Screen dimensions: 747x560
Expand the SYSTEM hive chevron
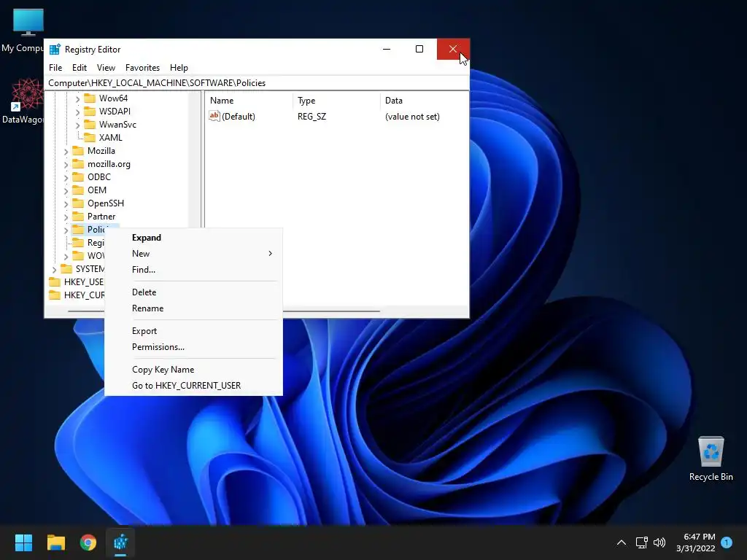coord(54,270)
